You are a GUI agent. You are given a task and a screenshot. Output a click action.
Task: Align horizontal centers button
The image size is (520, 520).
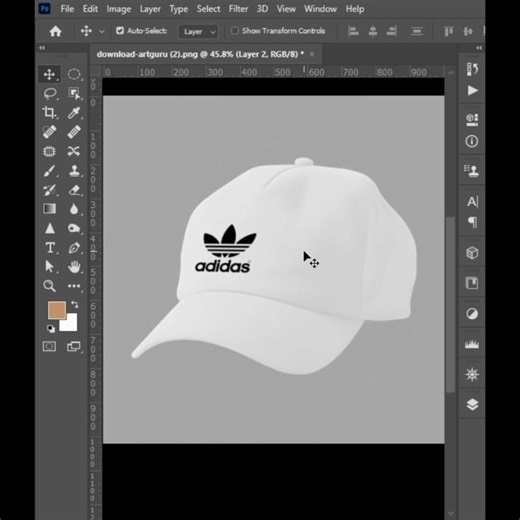pos(373,31)
